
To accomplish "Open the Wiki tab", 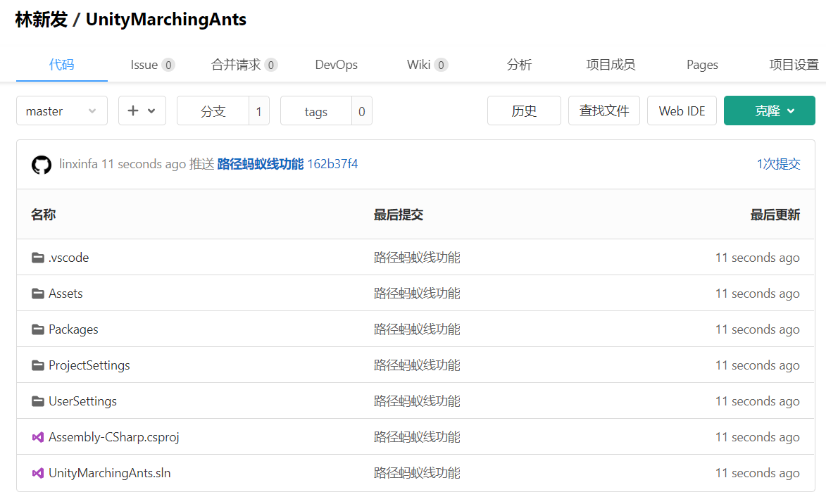I will [427, 65].
